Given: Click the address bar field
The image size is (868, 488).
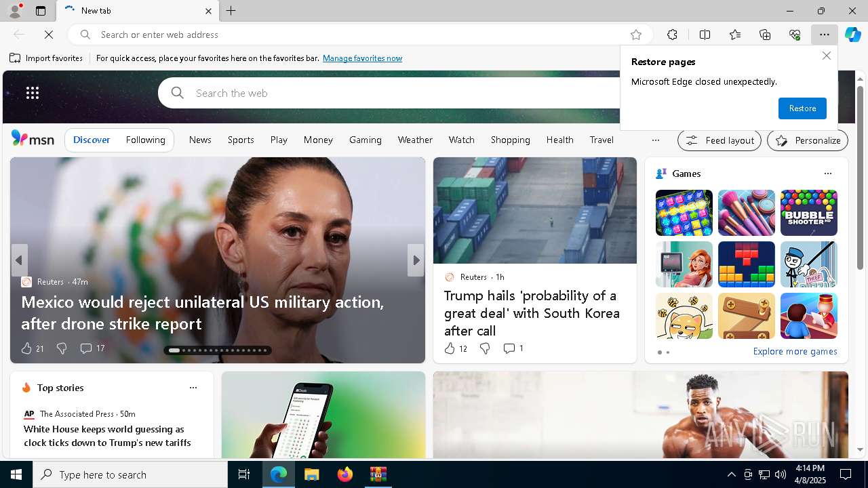Looking at the screenshot, I should [x=361, y=35].
